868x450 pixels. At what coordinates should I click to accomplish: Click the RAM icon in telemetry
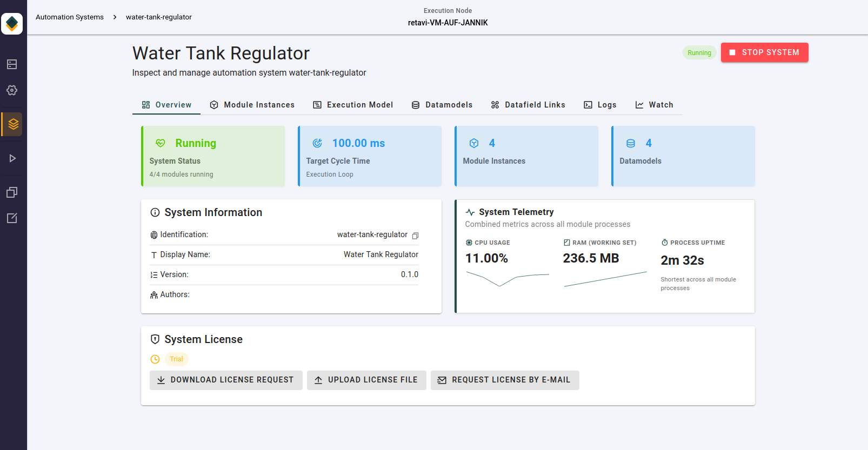[566, 243]
